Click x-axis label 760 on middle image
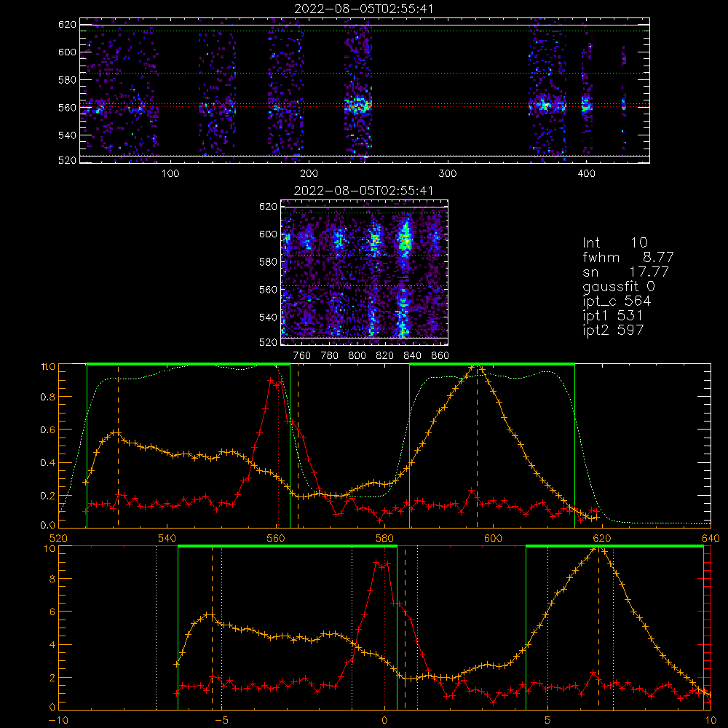The image size is (728, 728). (302, 356)
